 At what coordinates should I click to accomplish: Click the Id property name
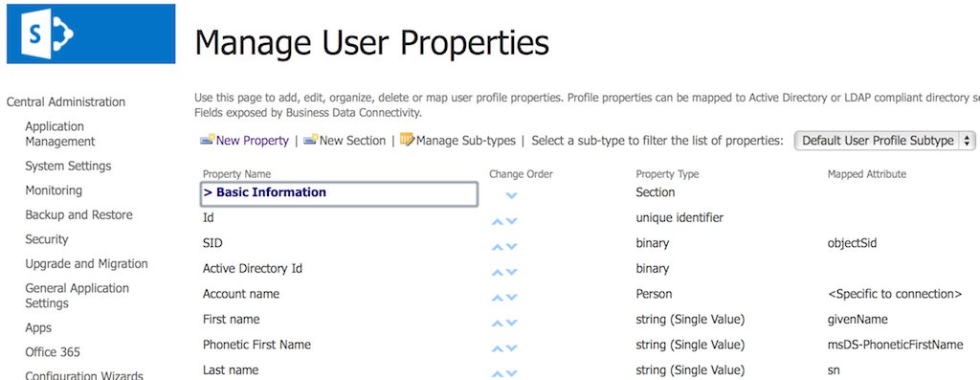click(208, 218)
